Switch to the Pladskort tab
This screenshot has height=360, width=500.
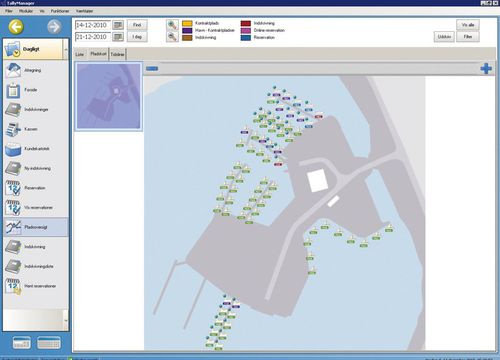[x=98, y=54]
